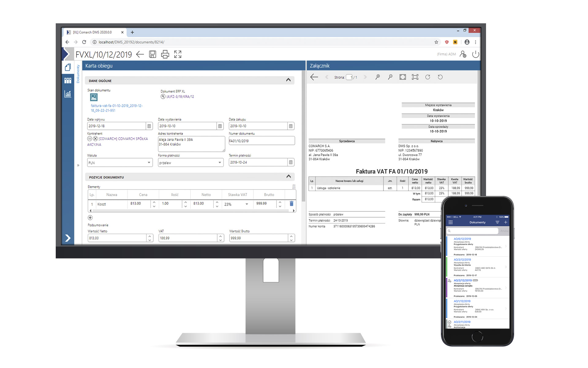Delete the Koszt row with trash icon
The width and height of the screenshot is (588, 368).
pyautogui.click(x=292, y=204)
